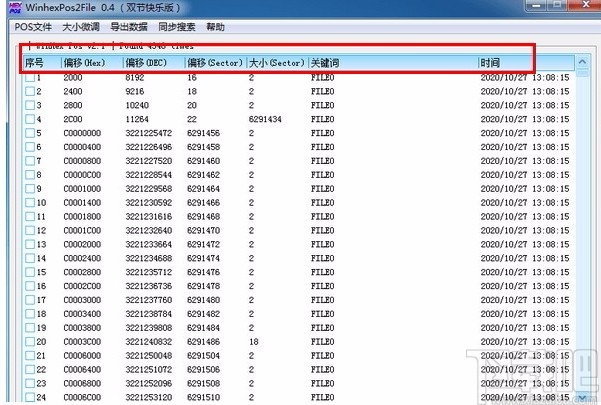
Task: Tick the checkbox for row 22
Action: [x=30, y=369]
